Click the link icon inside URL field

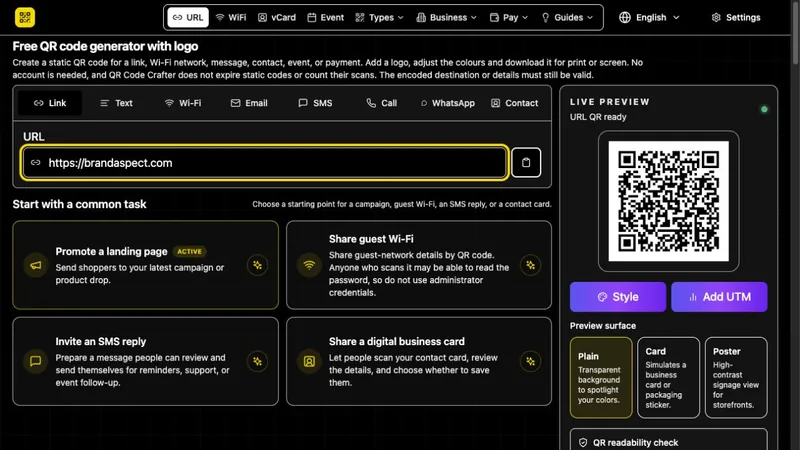35,163
